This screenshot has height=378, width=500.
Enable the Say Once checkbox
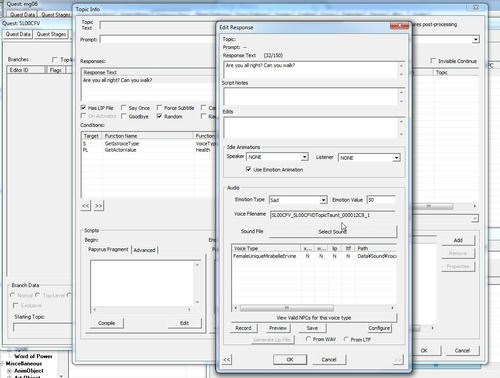click(124, 108)
